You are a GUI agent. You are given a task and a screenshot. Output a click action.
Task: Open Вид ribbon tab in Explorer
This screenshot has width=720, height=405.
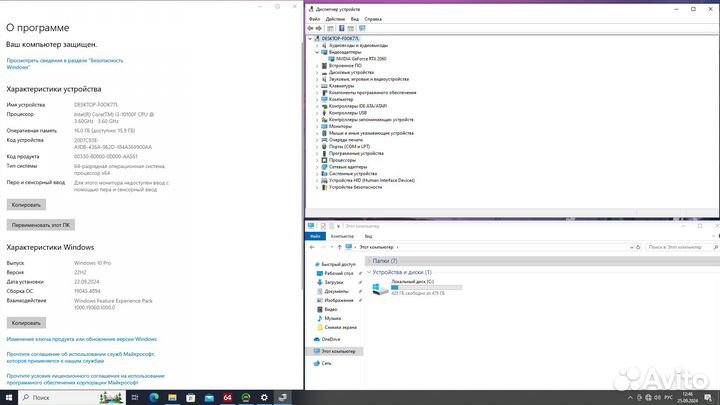click(368, 236)
